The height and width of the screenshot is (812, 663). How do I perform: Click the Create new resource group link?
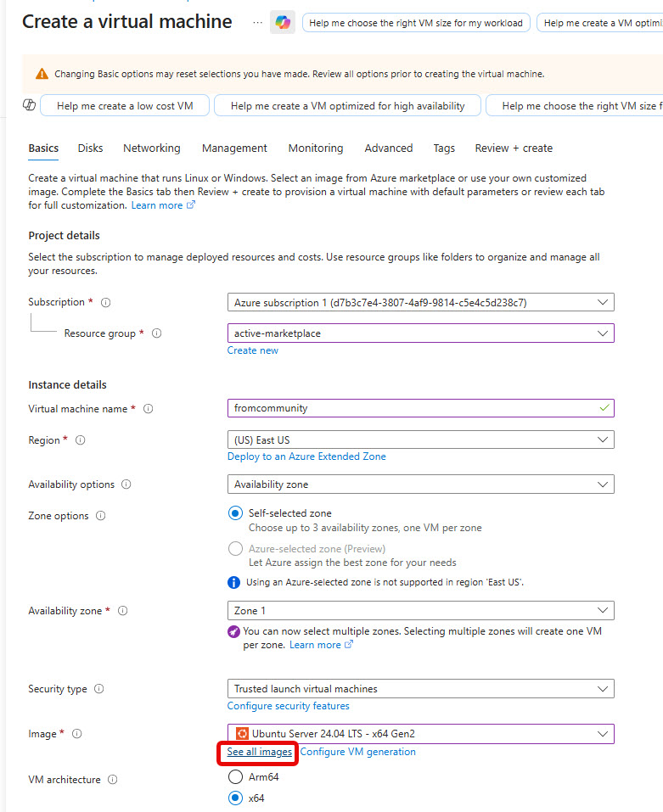pyautogui.click(x=253, y=350)
